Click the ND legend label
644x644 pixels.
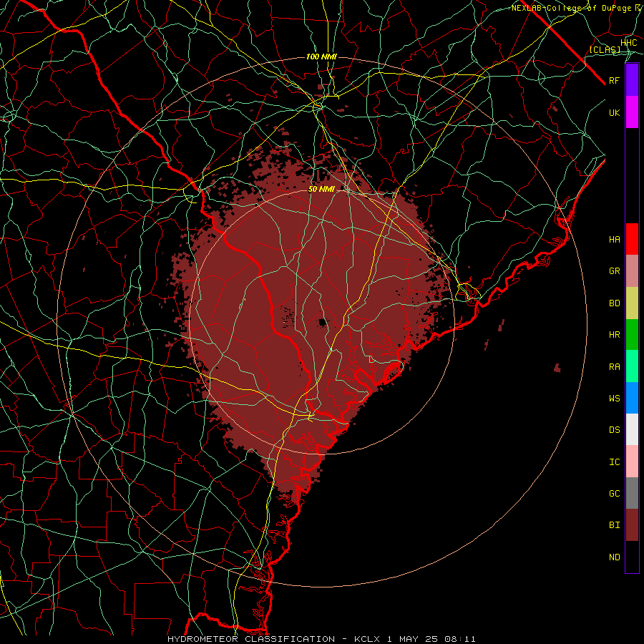615,557
